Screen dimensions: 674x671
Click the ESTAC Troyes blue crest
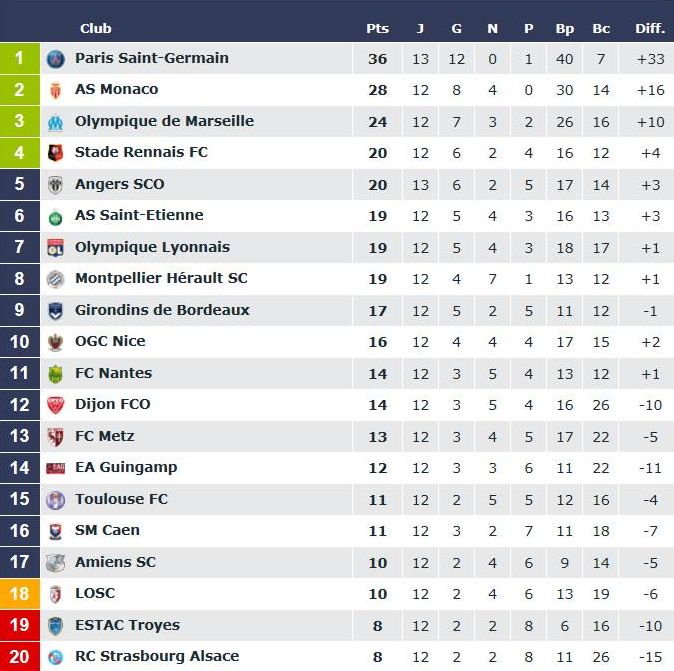56,626
